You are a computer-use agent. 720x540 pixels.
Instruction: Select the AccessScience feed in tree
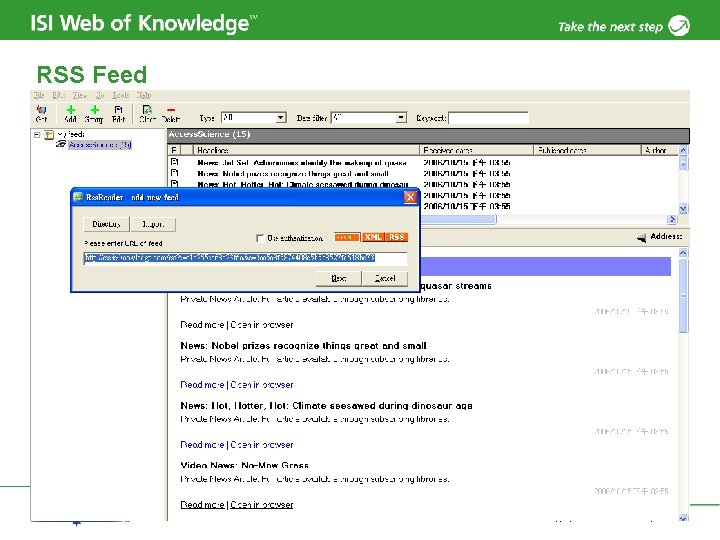(x=100, y=145)
